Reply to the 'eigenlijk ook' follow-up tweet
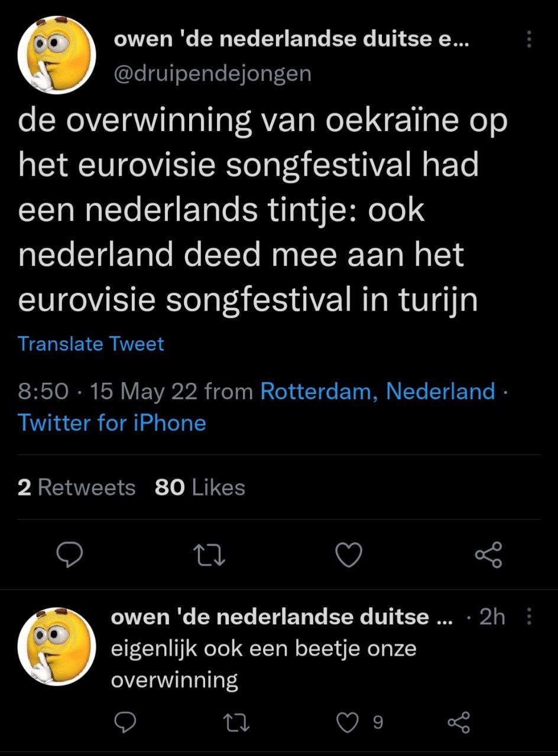This screenshot has height=756, width=558. (x=124, y=722)
